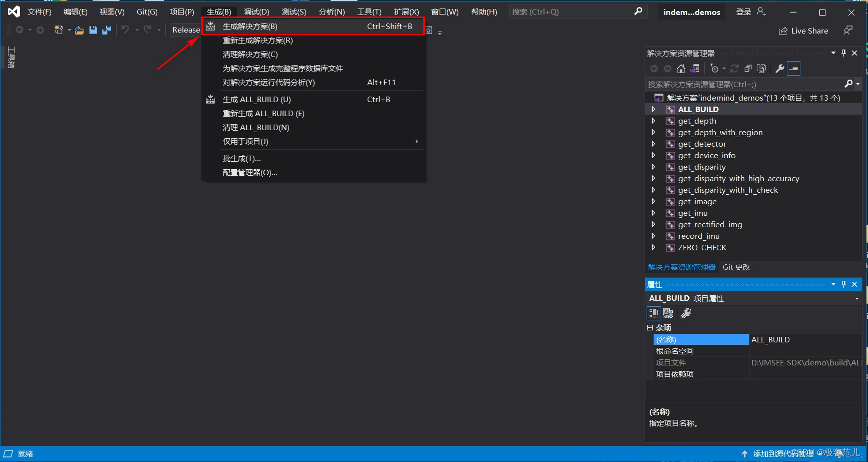
Task: Switch to the Git 更改 tab
Action: click(x=736, y=267)
